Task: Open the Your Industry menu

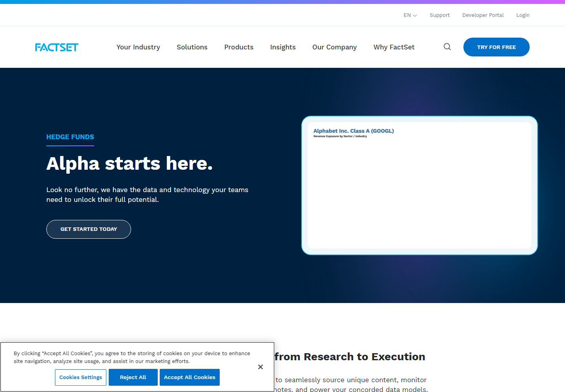Action: click(138, 47)
